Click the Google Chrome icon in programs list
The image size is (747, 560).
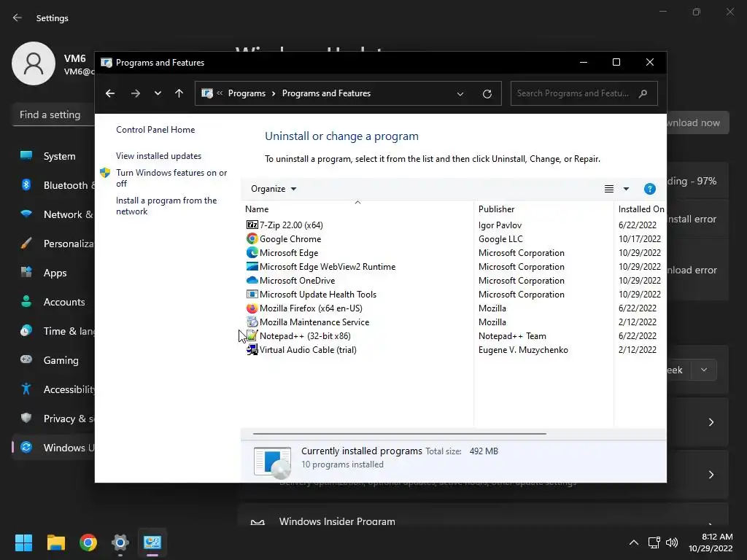coord(252,238)
